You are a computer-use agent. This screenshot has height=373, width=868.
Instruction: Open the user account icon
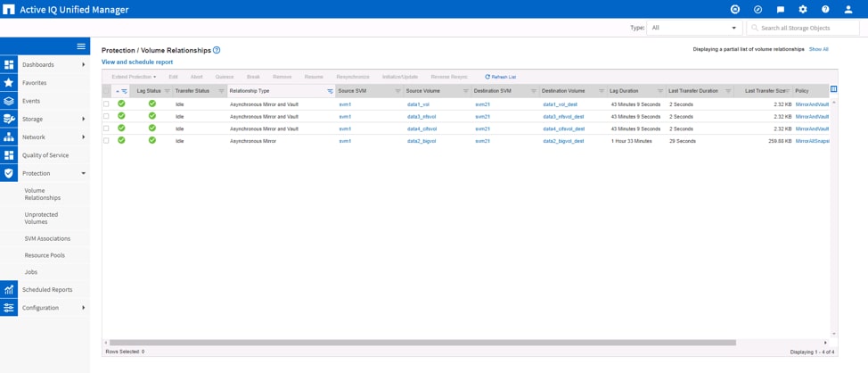(x=848, y=10)
